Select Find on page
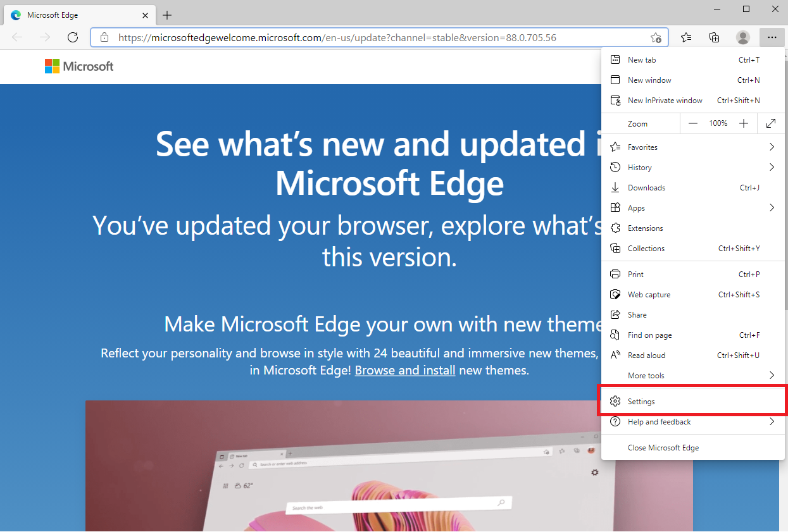 coord(692,335)
